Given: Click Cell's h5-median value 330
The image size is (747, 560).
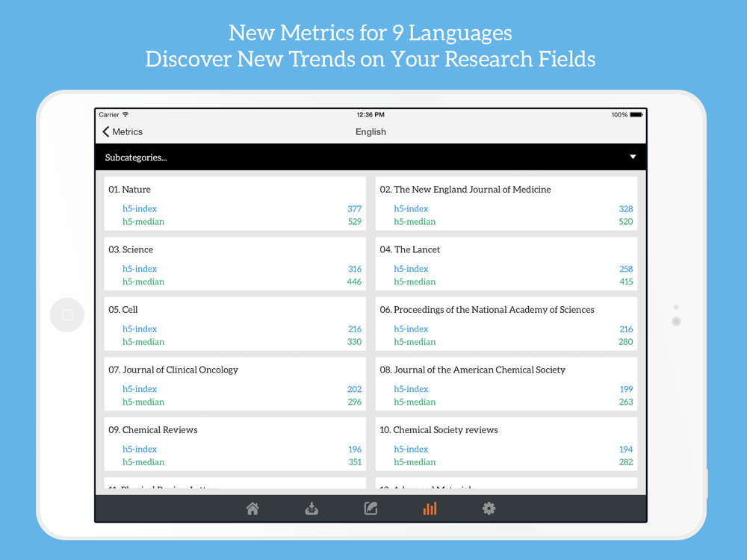Looking at the screenshot, I should point(354,341).
